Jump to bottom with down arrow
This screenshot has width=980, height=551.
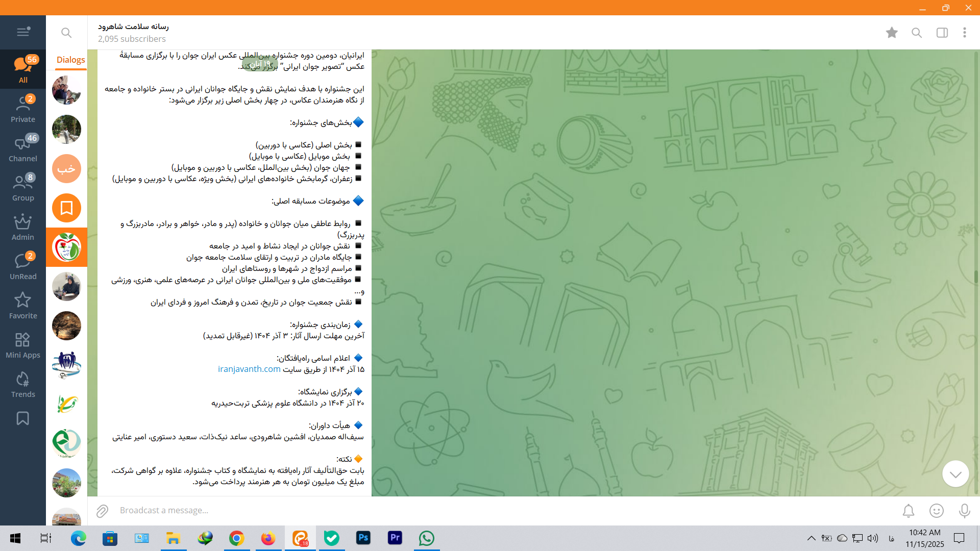(x=955, y=474)
